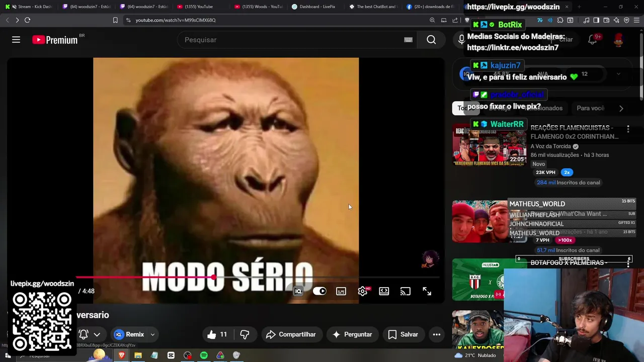
Task: Open File Explorer from the taskbar
Action: click(138, 355)
